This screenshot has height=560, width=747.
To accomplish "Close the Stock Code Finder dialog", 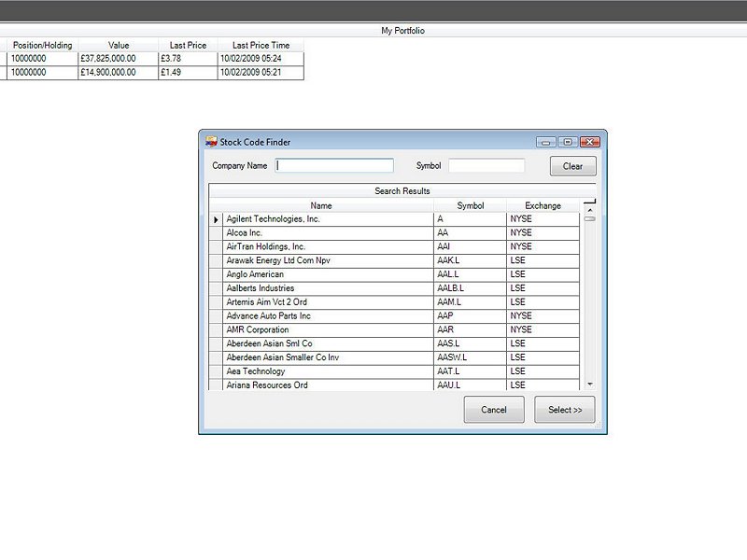I will pos(590,142).
